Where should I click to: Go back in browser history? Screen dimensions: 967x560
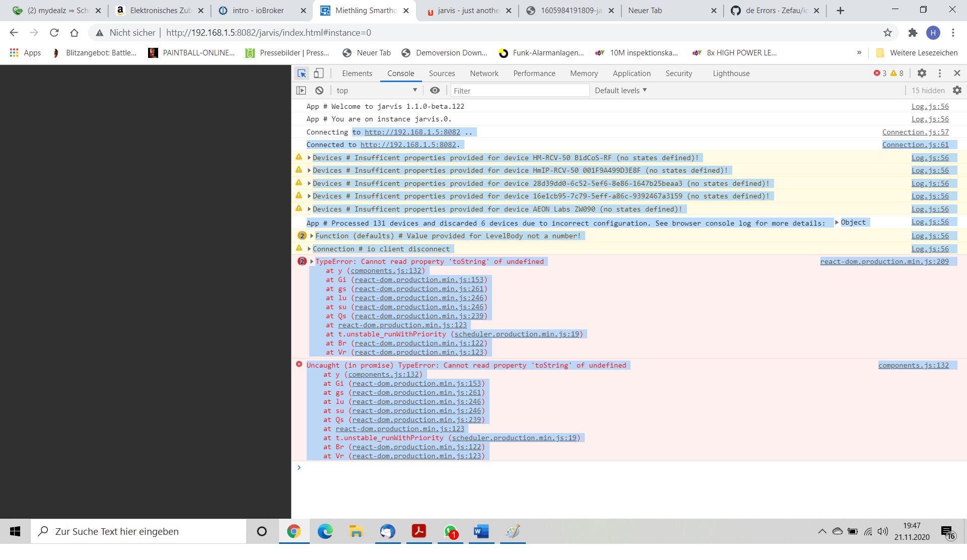14,33
